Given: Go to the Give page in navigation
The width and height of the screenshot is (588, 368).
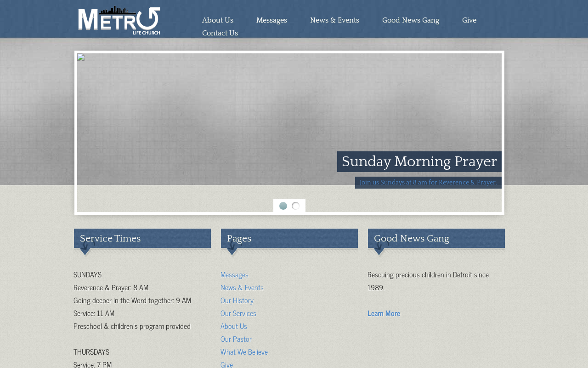Looking at the screenshot, I should [x=469, y=20].
